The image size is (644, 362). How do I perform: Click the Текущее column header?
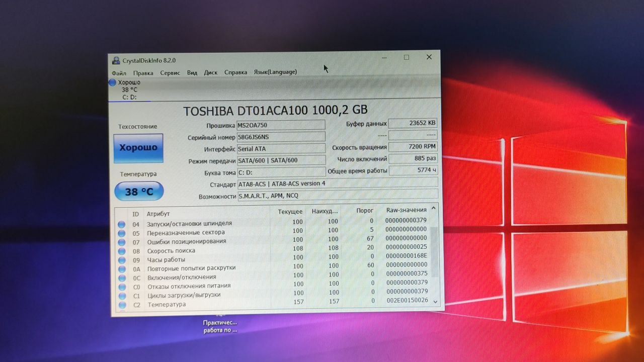(x=290, y=212)
